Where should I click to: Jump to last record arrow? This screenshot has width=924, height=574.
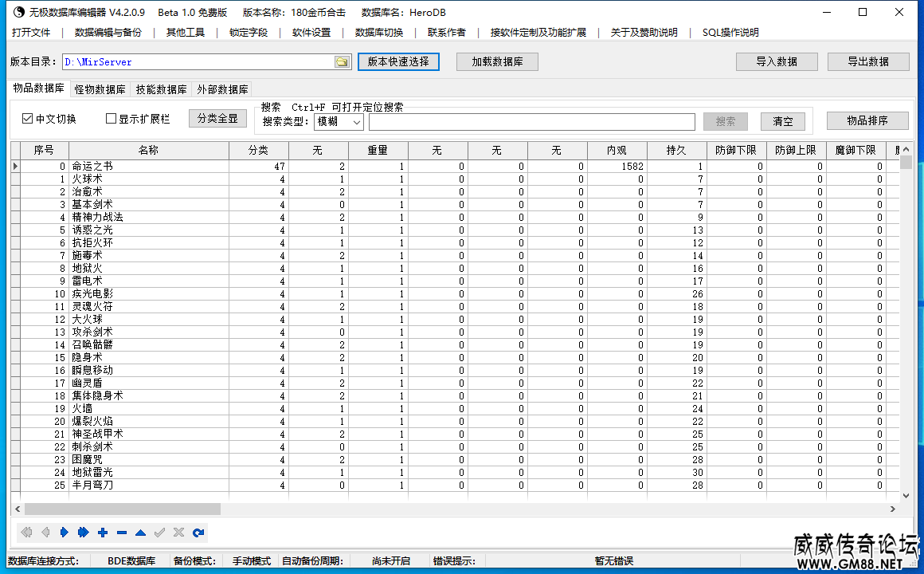coord(83,533)
